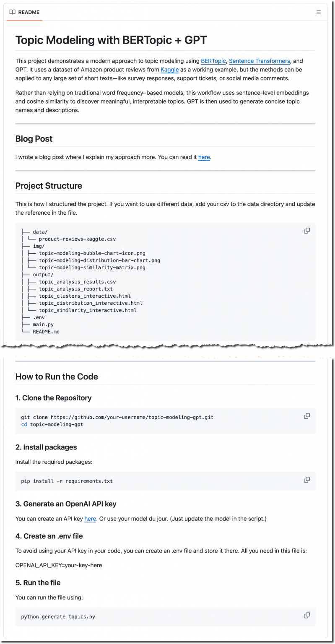Copy the git clone command snippet
Image resolution: width=335 pixels, height=644 pixels.
(x=306, y=415)
